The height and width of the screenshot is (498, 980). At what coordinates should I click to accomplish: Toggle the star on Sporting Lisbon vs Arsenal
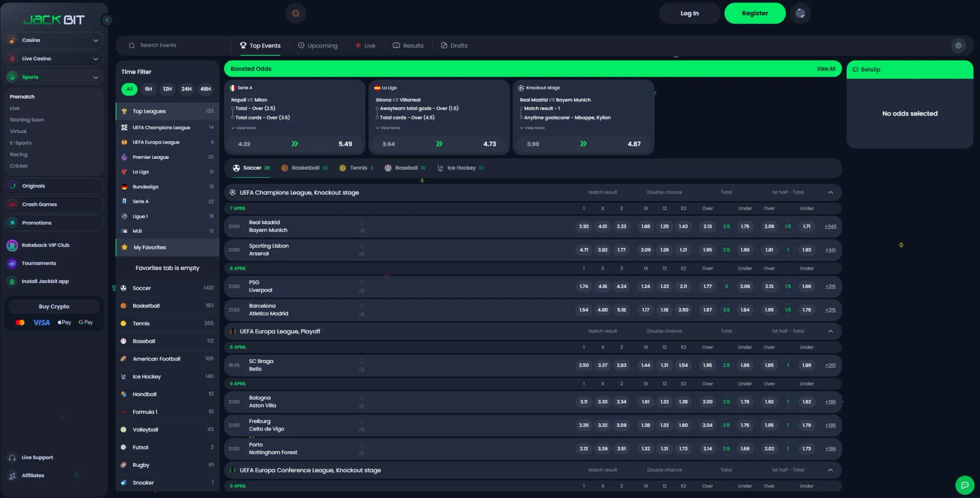[362, 246]
